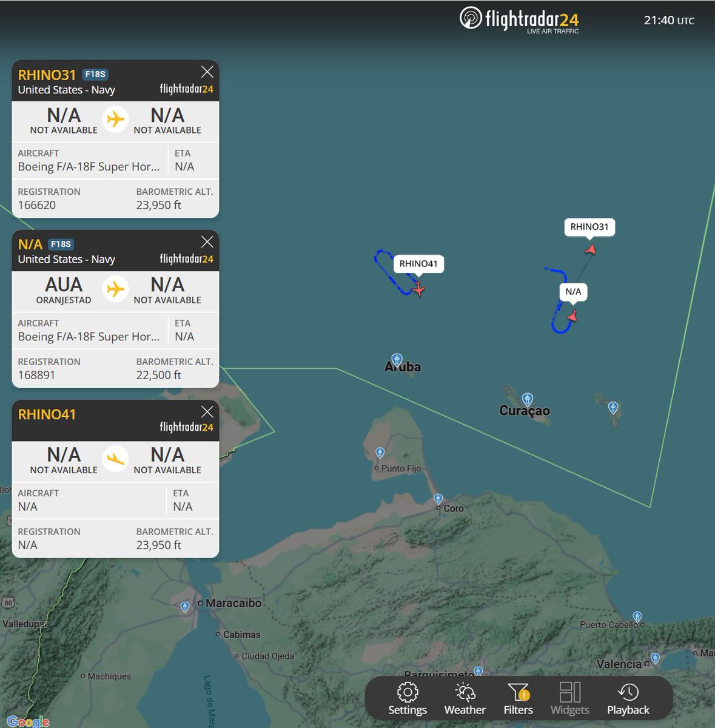Click the 22,500 ft altitude value

[159, 375]
